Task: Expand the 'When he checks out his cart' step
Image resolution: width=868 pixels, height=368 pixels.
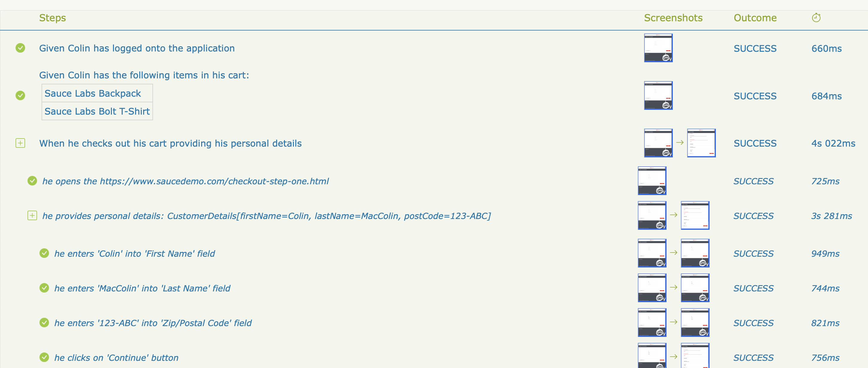Action: [x=20, y=143]
